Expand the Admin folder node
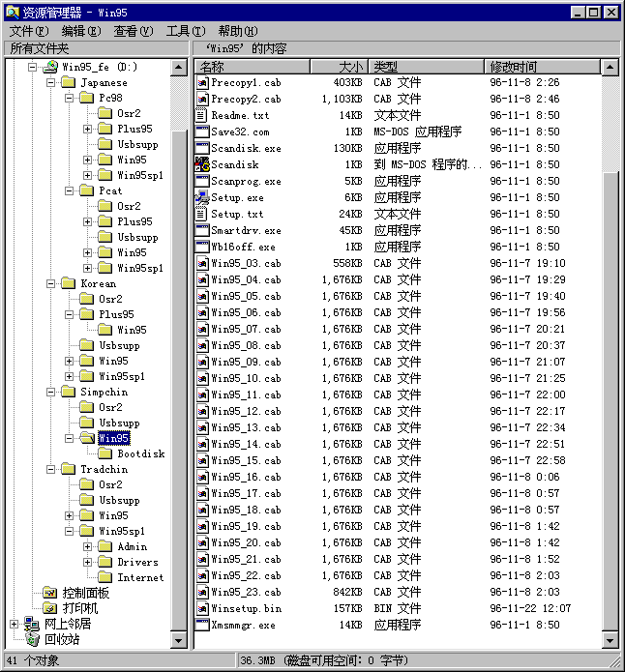The image size is (625, 672). [87, 546]
